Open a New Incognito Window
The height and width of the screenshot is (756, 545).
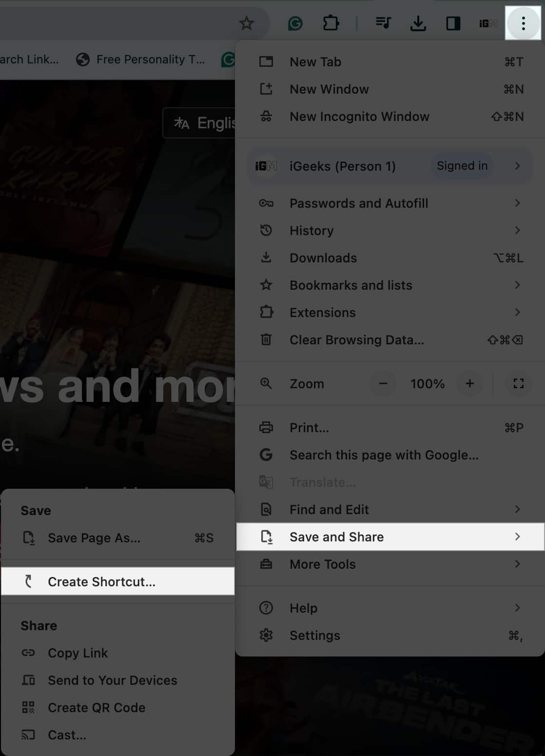click(x=390, y=117)
